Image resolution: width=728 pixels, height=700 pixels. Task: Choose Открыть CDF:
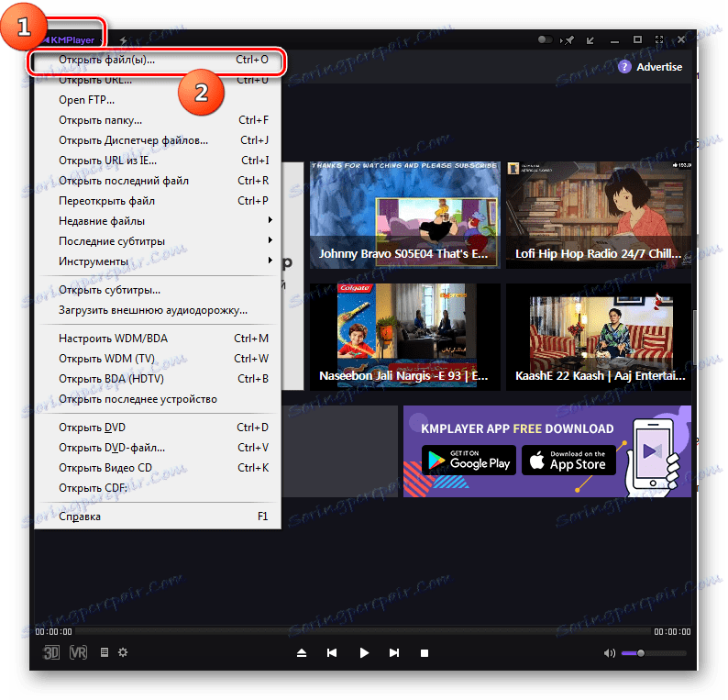click(158, 488)
